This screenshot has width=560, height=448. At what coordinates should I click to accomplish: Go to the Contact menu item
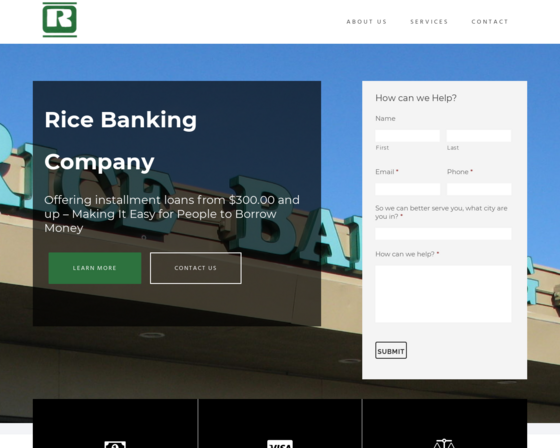pos(490,22)
